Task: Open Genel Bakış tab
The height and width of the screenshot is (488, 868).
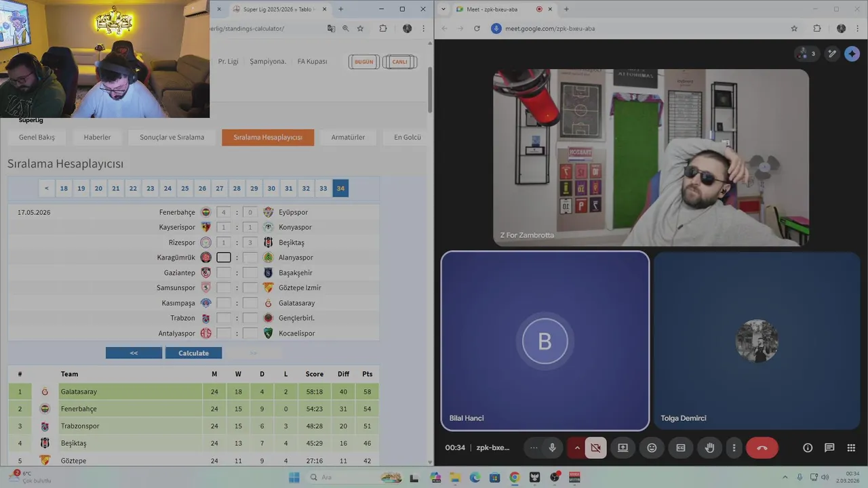Action: coord(37,137)
